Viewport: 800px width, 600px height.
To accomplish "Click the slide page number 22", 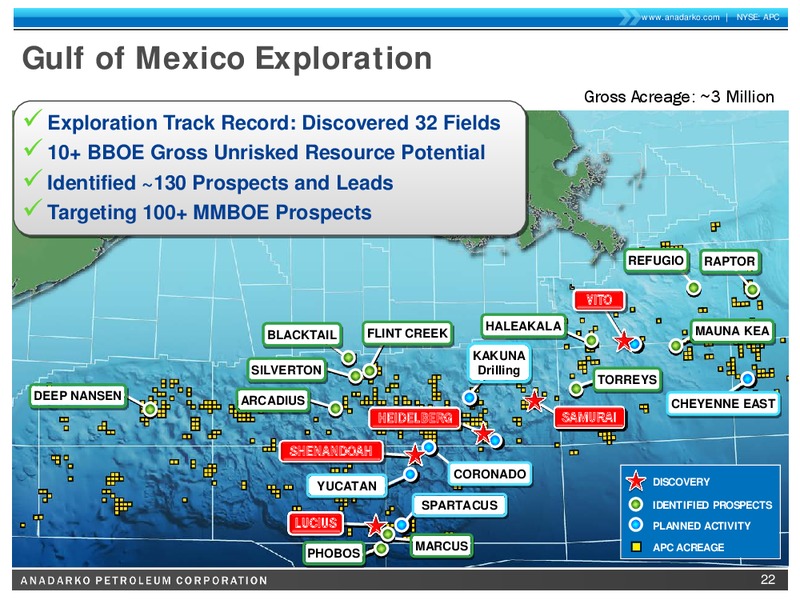I will pyautogui.click(x=767, y=580).
